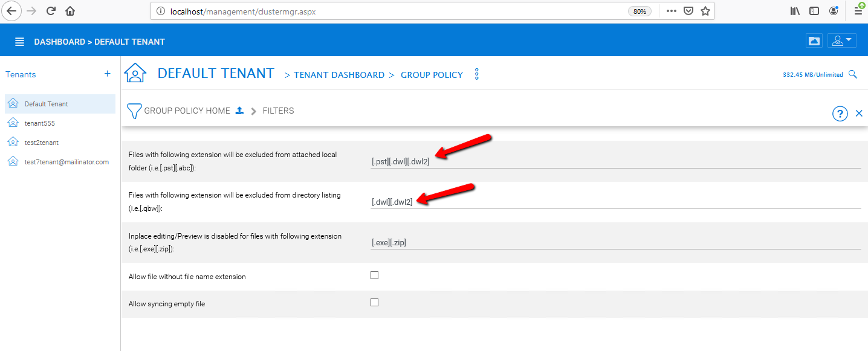Go to the browser home page
The width and height of the screenshot is (868, 351).
pos(70,11)
